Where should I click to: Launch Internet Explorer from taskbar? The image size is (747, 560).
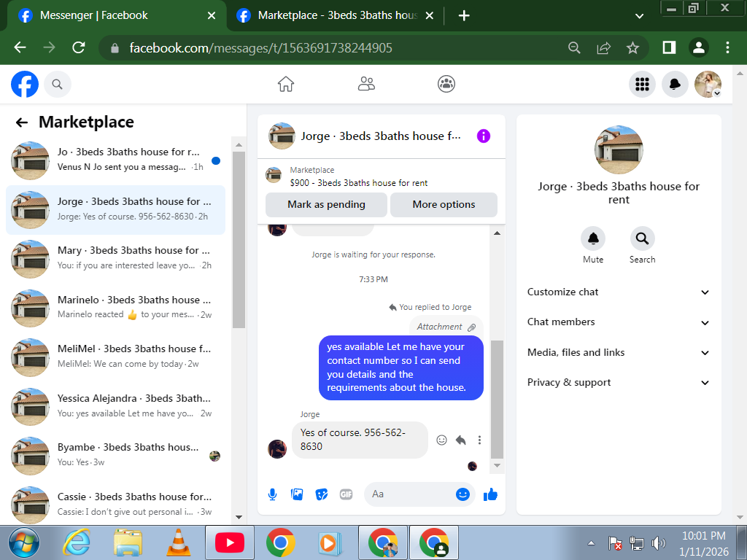(x=77, y=542)
